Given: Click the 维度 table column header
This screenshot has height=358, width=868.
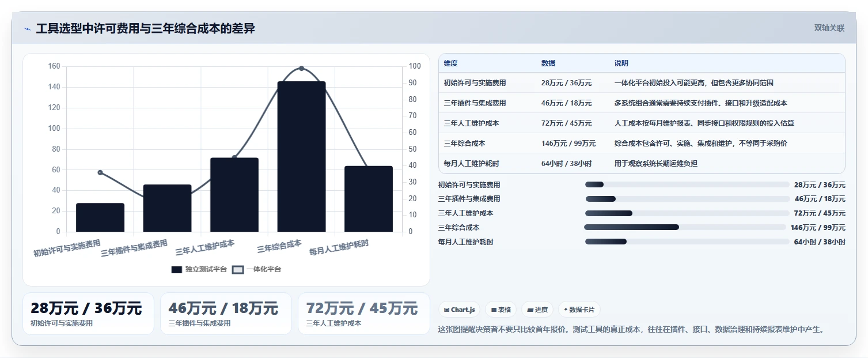Looking at the screenshot, I should click(x=450, y=63).
